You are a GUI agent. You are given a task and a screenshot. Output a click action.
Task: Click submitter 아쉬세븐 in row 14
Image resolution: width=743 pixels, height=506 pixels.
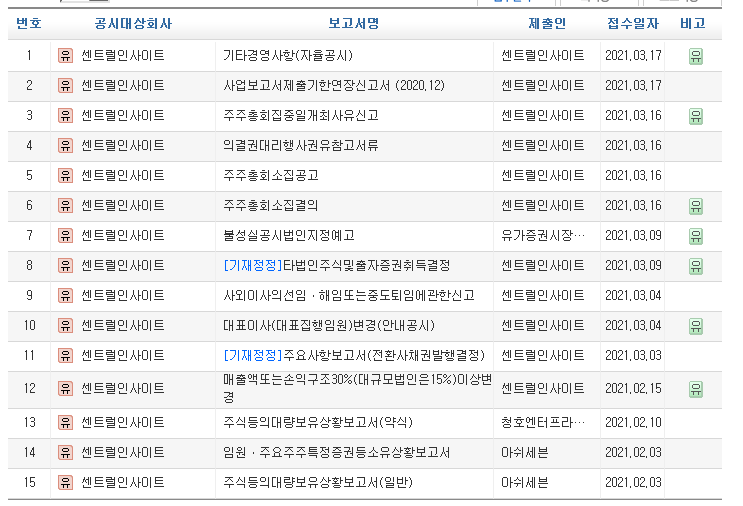(525, 452)
